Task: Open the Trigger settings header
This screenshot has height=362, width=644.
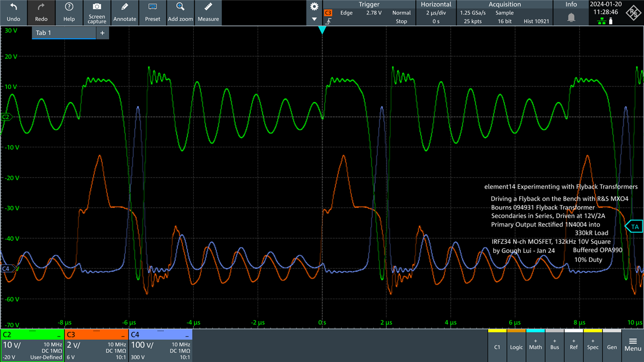Action: [369, 4]
